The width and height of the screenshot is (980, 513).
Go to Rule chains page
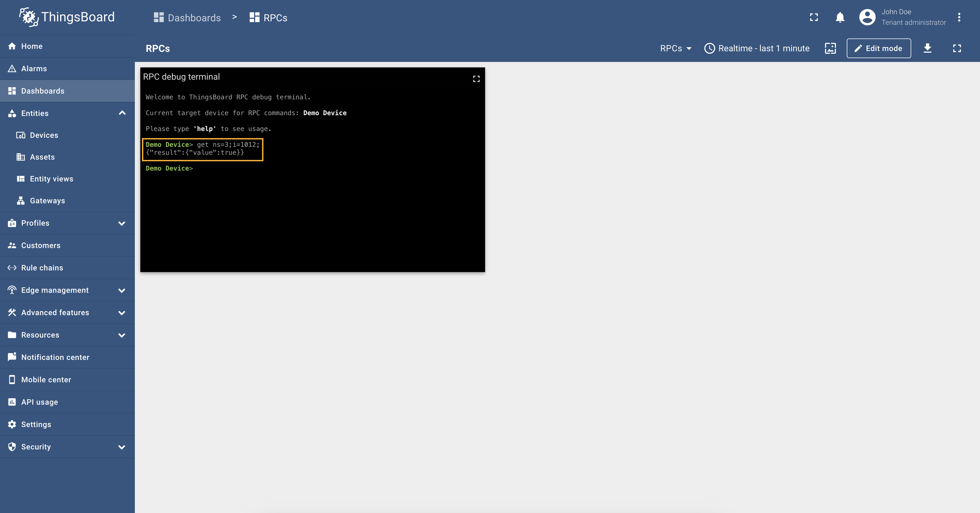(x=42, y=268)
